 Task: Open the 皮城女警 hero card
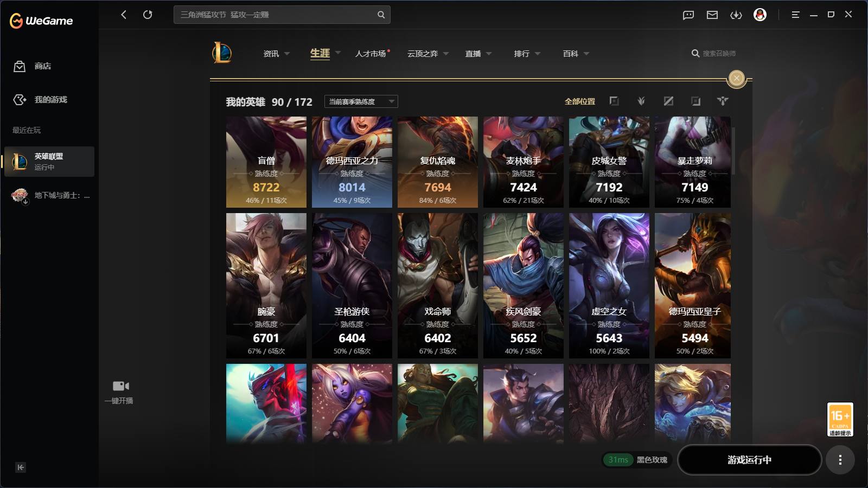click(x=609, y=162)
